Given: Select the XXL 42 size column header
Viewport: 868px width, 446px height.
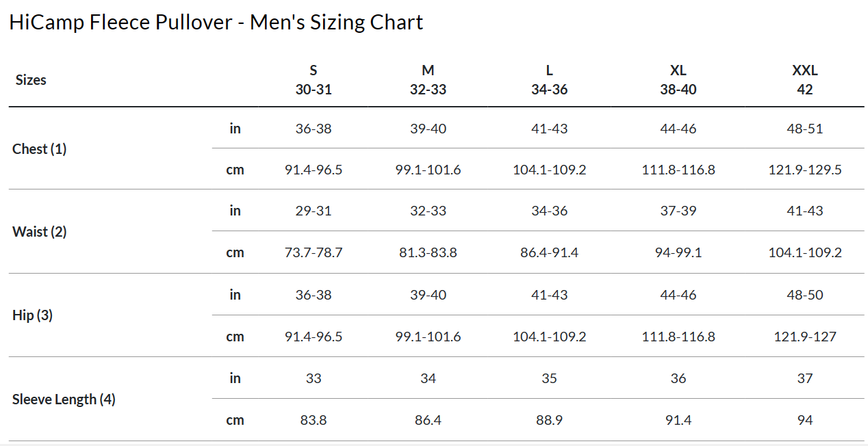Looking at the screenshot, I should (804, 80).
